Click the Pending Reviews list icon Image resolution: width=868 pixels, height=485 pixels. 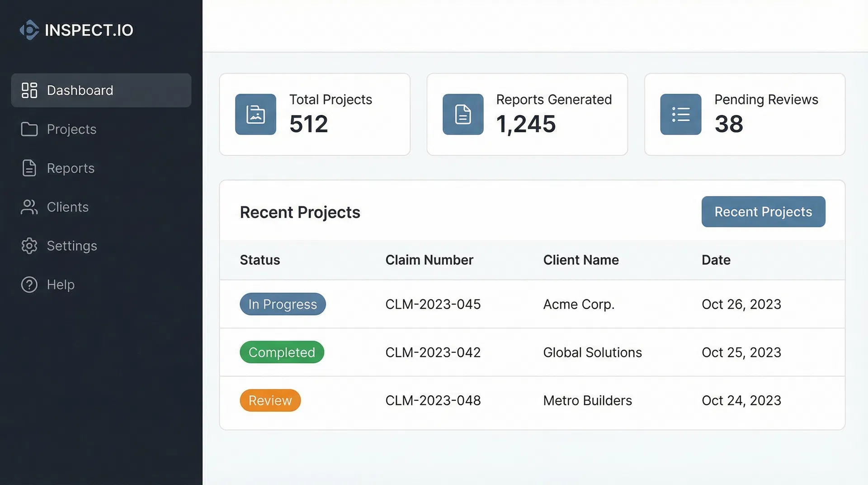click(x=680, y=114)
